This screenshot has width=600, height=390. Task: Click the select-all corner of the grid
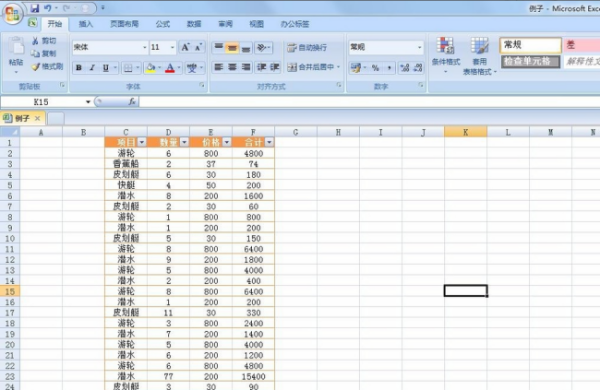pyautogui.click(x=10, y=132)
